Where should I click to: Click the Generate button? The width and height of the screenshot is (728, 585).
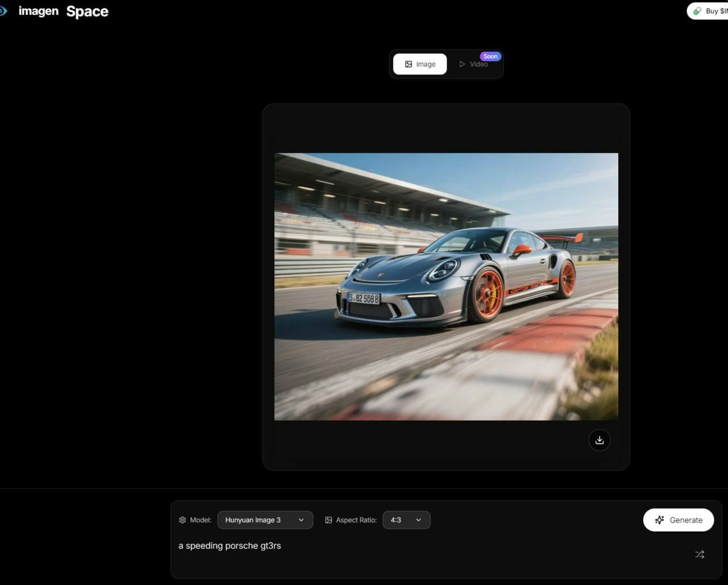pos(679,520)
